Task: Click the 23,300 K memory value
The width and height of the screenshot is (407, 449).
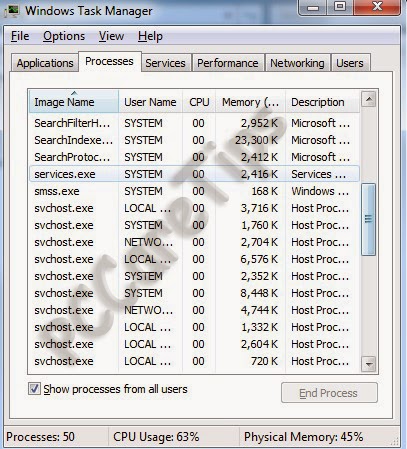Action: tap(256, 140)
